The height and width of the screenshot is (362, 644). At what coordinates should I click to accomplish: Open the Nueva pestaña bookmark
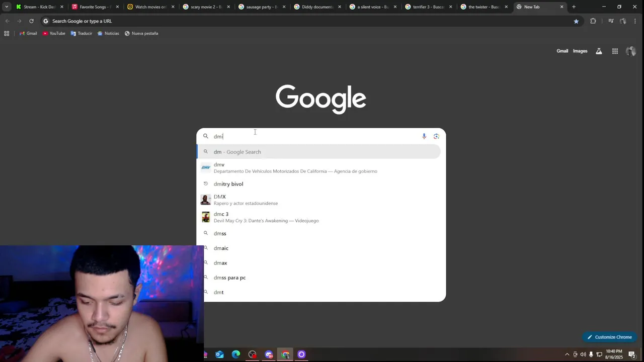(141, 33)
